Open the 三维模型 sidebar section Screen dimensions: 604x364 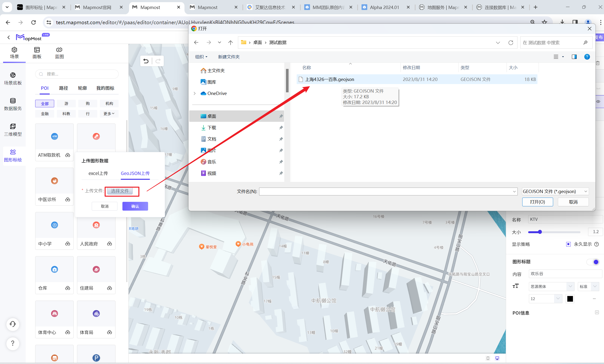click(13, 130)
